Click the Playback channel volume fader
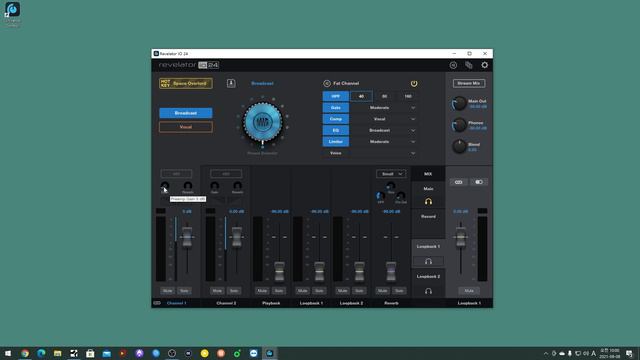Image resolution: width=640 pixels, height=360 pixels. [279, 272]
